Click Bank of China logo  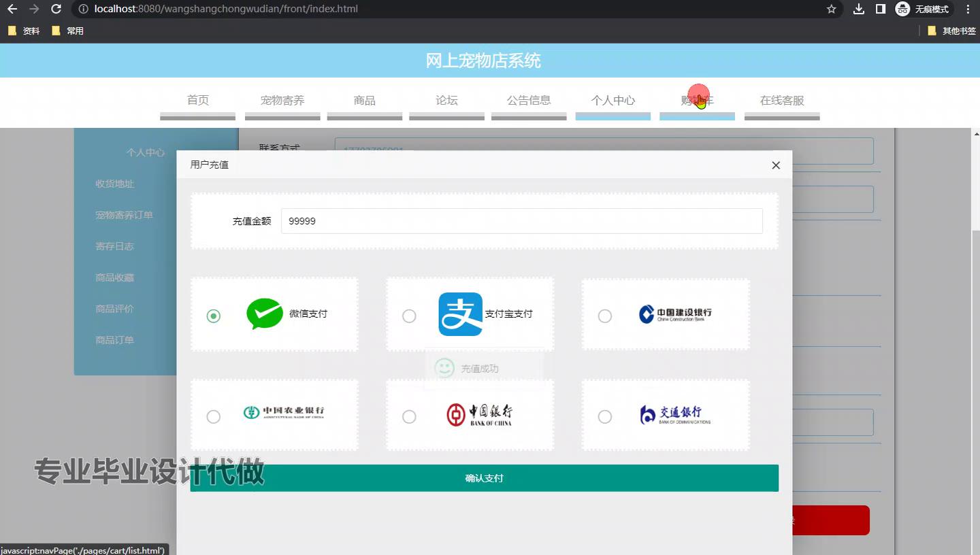point(479,415)
